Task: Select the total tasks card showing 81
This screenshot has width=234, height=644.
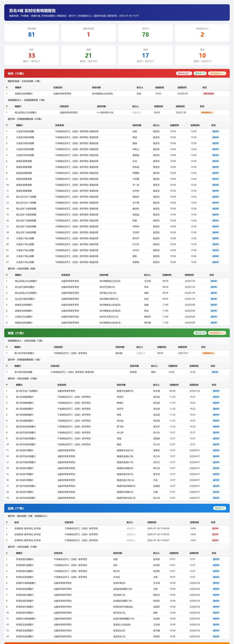Action: [x=31, y=32]
